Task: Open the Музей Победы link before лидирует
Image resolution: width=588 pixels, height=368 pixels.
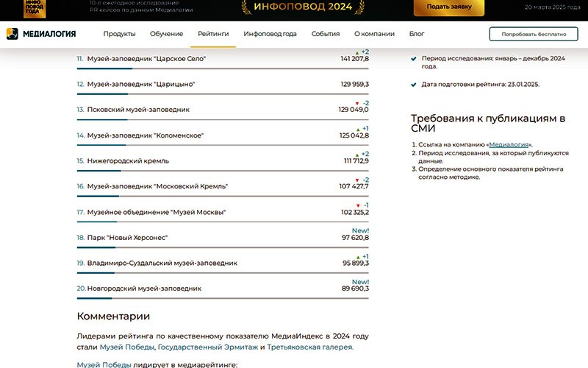Action: [x=104, y=364]
